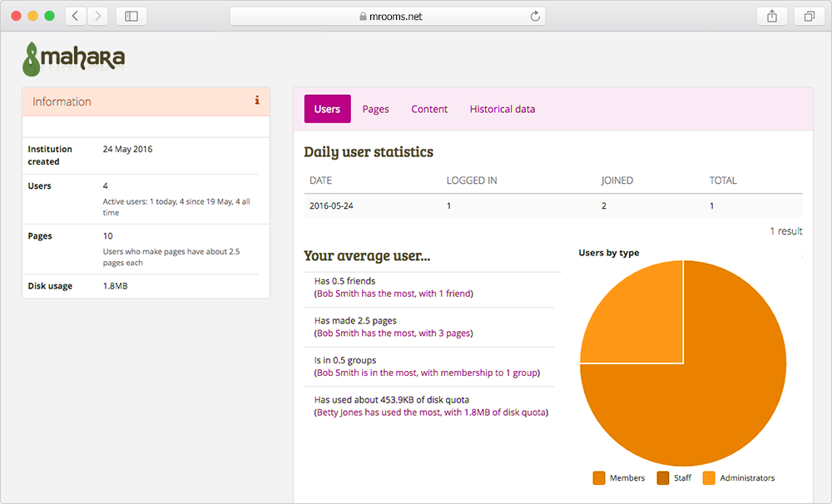The height and width of the screenshot is (504, 832).
Task: Click Bob Smith's most pages link
Action: click(394, 334)
